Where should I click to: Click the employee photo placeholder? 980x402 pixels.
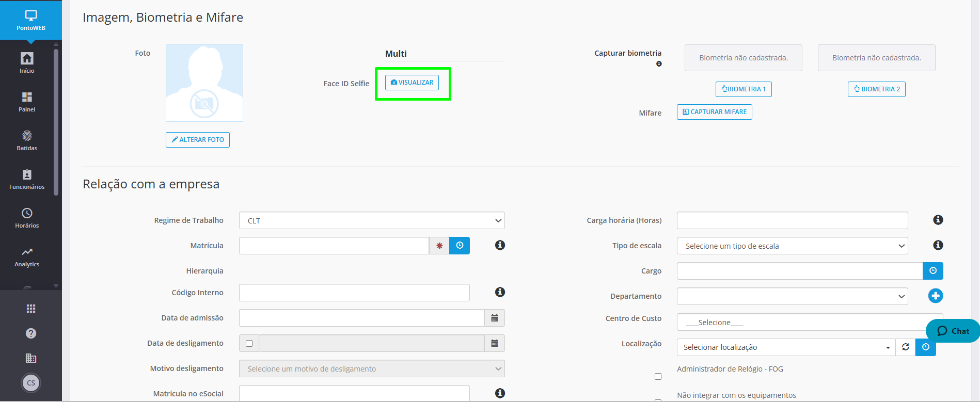(204, 83)
